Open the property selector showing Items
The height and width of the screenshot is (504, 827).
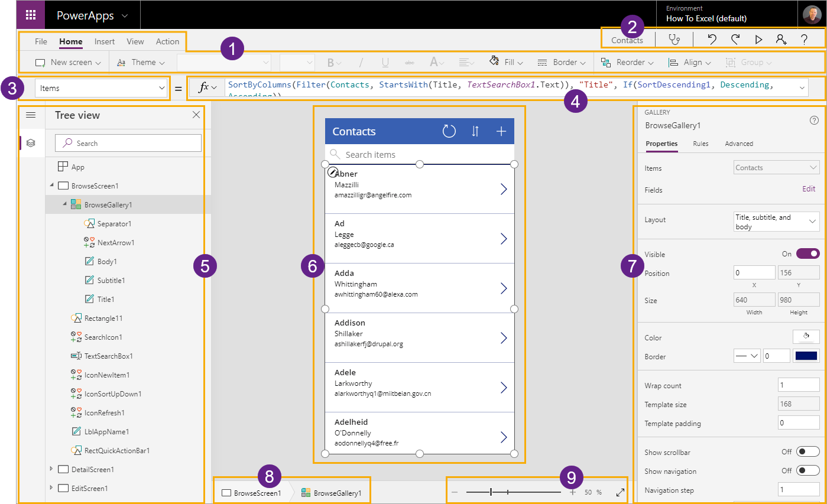[100, 87]
